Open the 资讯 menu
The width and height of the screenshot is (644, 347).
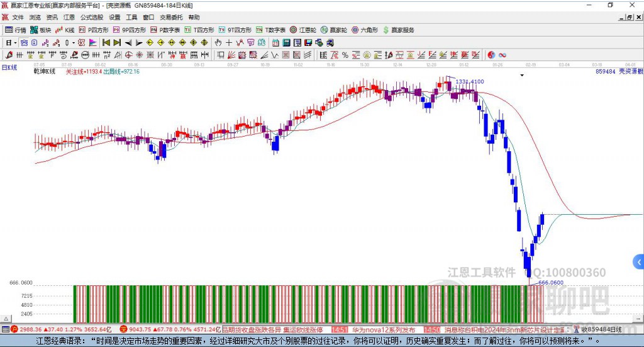pos(52,17)
